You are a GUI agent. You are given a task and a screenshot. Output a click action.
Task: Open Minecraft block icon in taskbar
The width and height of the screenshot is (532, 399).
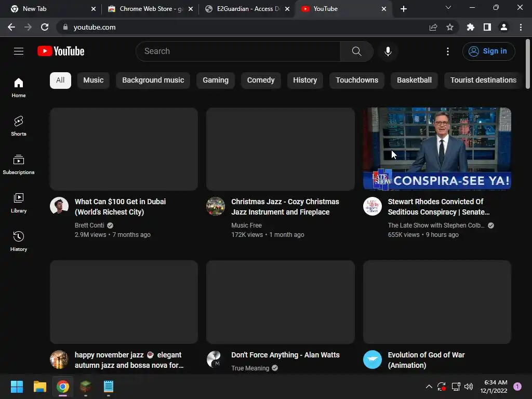86,387
